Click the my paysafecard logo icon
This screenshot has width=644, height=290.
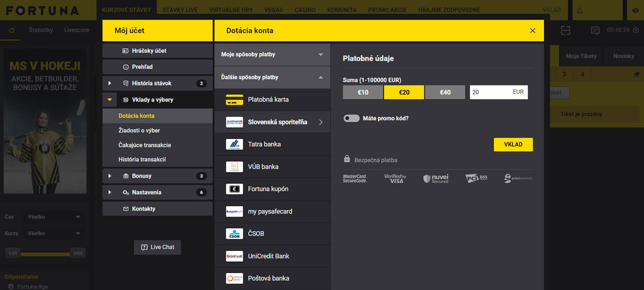(x=234, y=211)
